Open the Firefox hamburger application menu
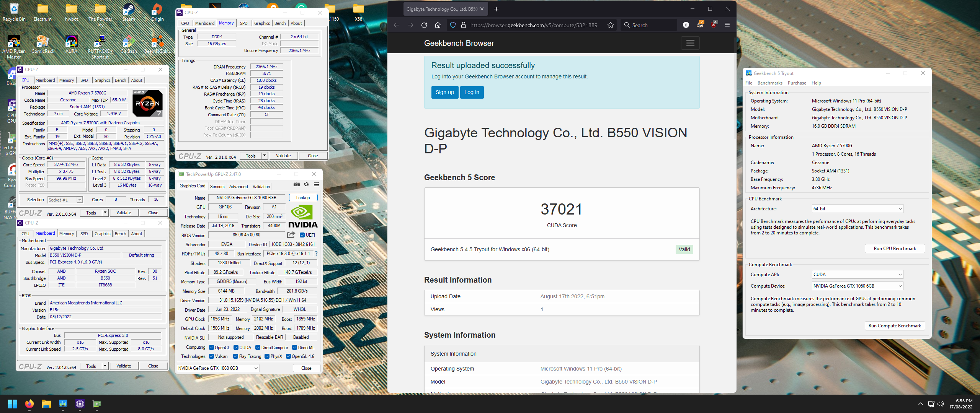This screenshot has height=413, width=980. [x=727, y=25]
